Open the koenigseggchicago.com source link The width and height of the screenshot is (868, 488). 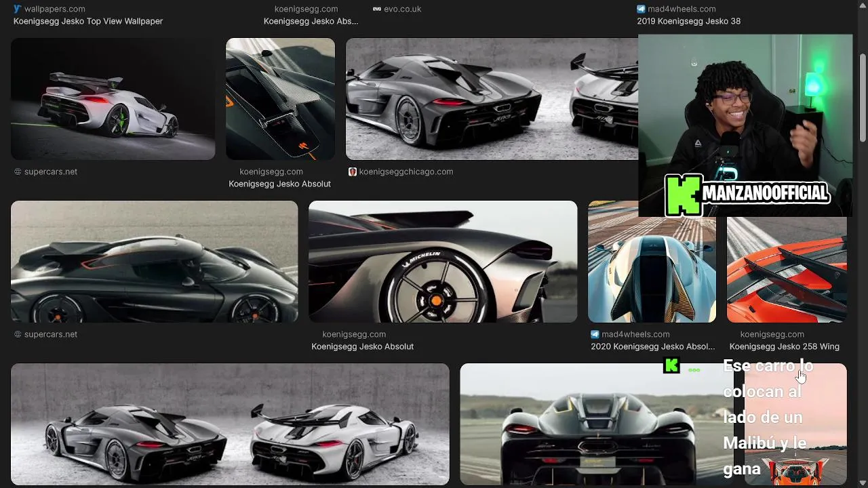tap(406, 171)
